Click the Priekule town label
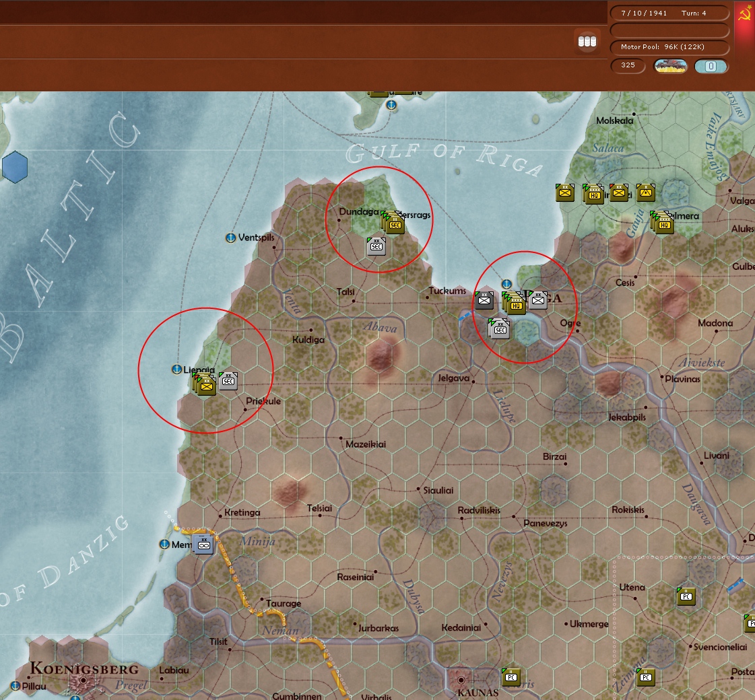Viewport: 755px width, 700px height. click(x=263, y=401)
